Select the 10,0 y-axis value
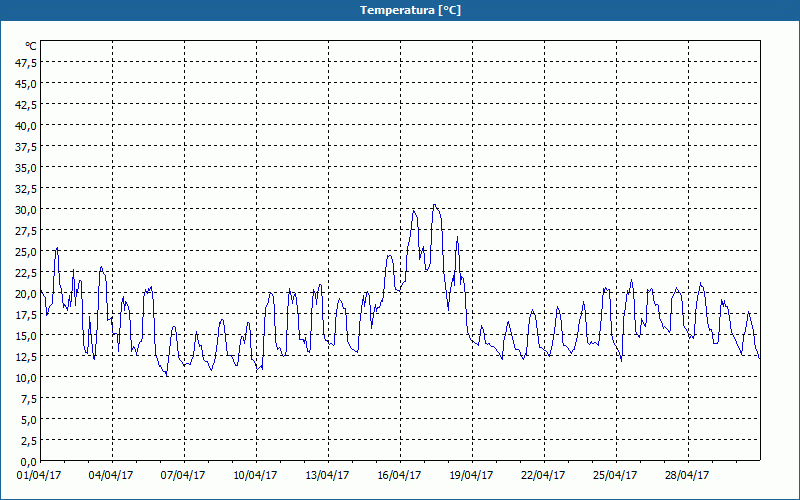The height and width of the screenshot is (500, 800). 26,378
